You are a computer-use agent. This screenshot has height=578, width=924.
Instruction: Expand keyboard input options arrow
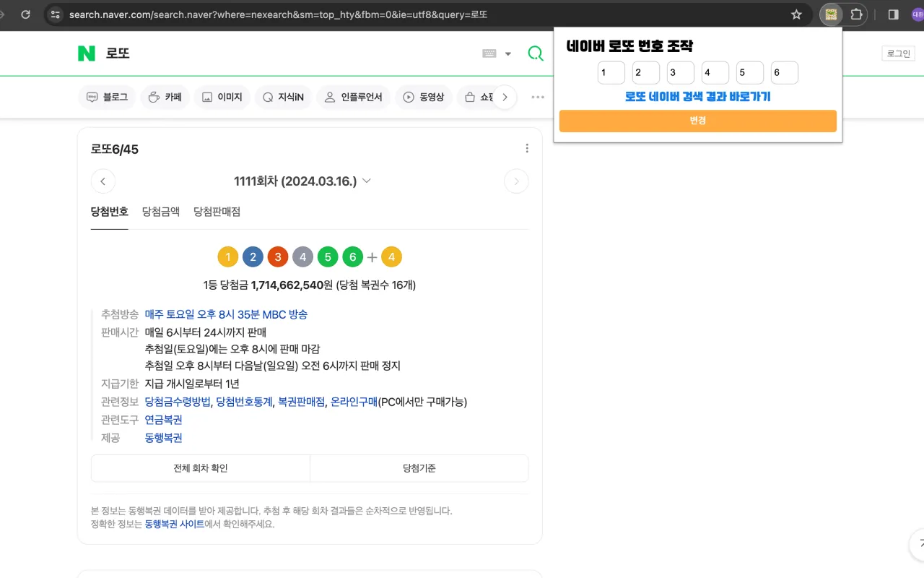point(508,53)
